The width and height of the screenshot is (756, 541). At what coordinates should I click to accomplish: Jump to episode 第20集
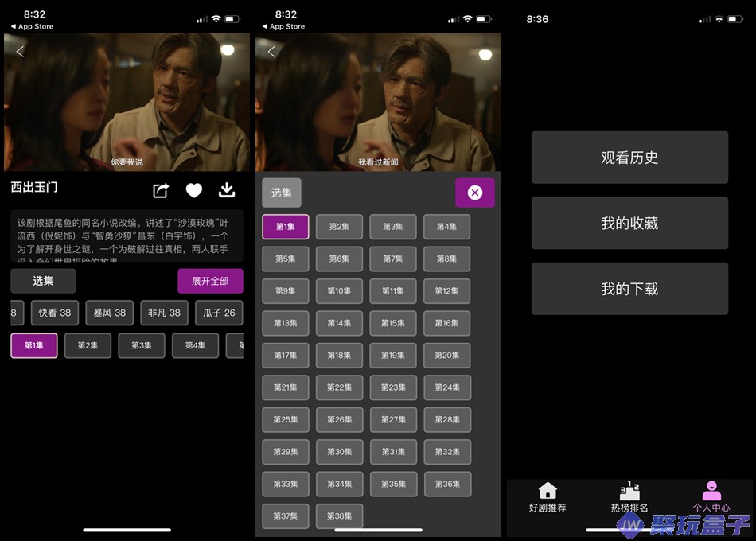point(447,356)
